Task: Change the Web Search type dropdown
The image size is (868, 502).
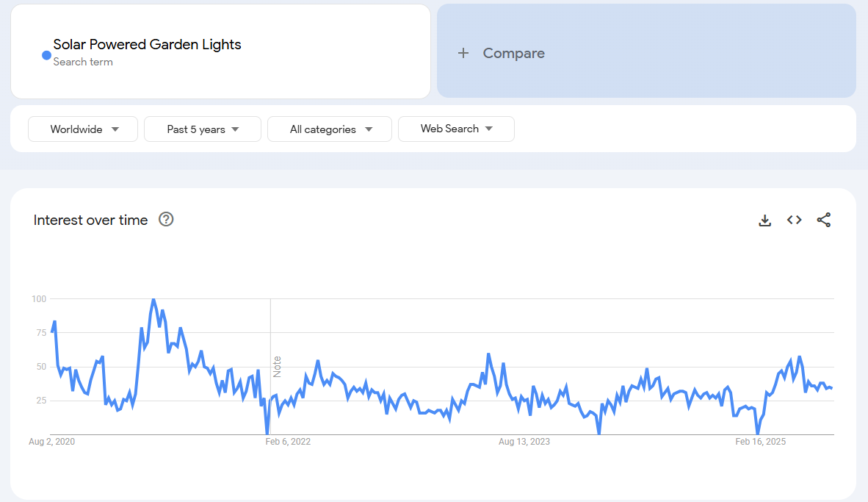Action: (x=456, y=129)
